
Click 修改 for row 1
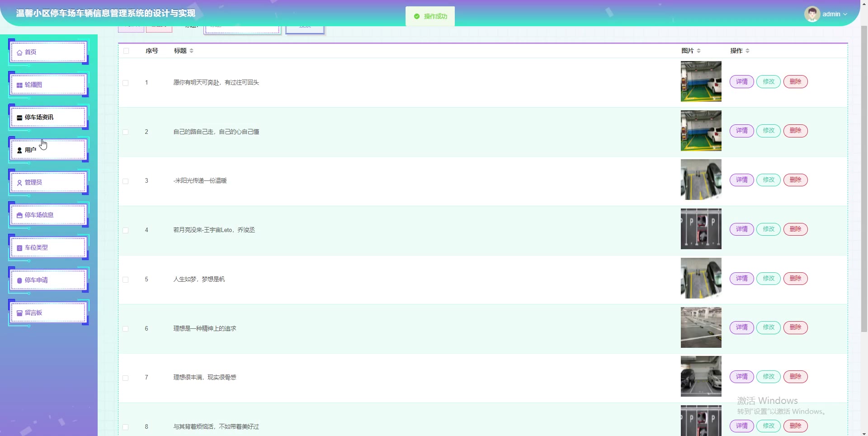769,82
